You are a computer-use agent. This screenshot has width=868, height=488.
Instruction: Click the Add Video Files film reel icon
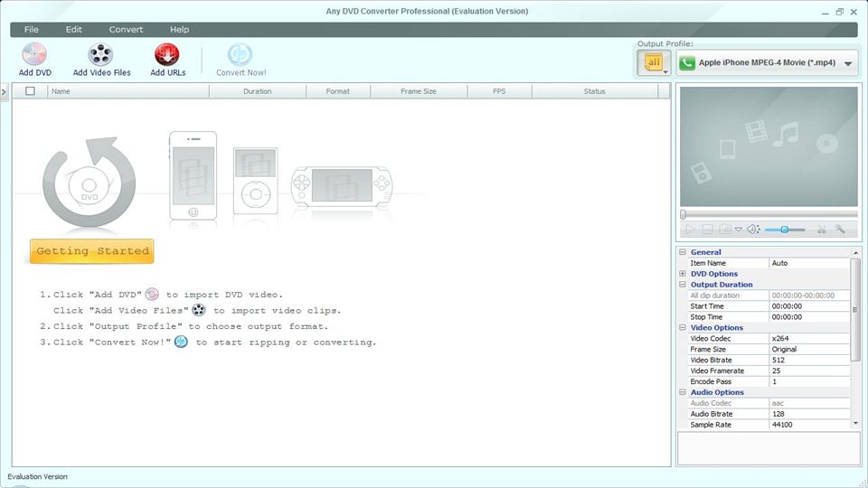(100, 54)
